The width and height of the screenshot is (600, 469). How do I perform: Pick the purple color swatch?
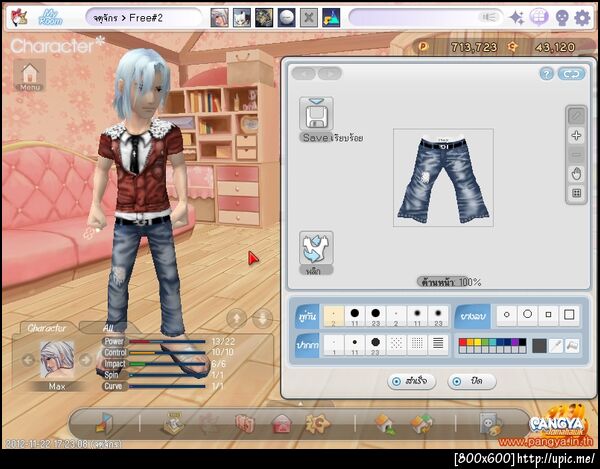(x=515, y=342)
